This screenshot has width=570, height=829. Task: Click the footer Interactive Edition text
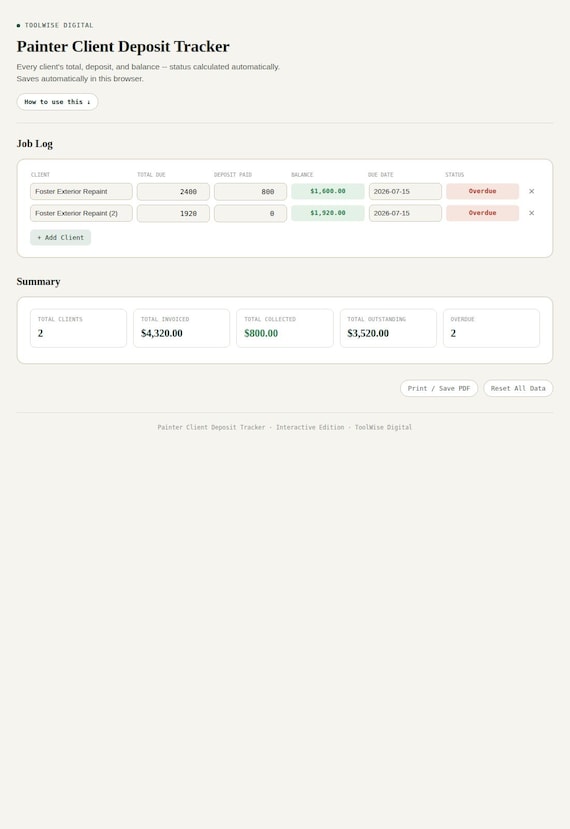point(310,427)
